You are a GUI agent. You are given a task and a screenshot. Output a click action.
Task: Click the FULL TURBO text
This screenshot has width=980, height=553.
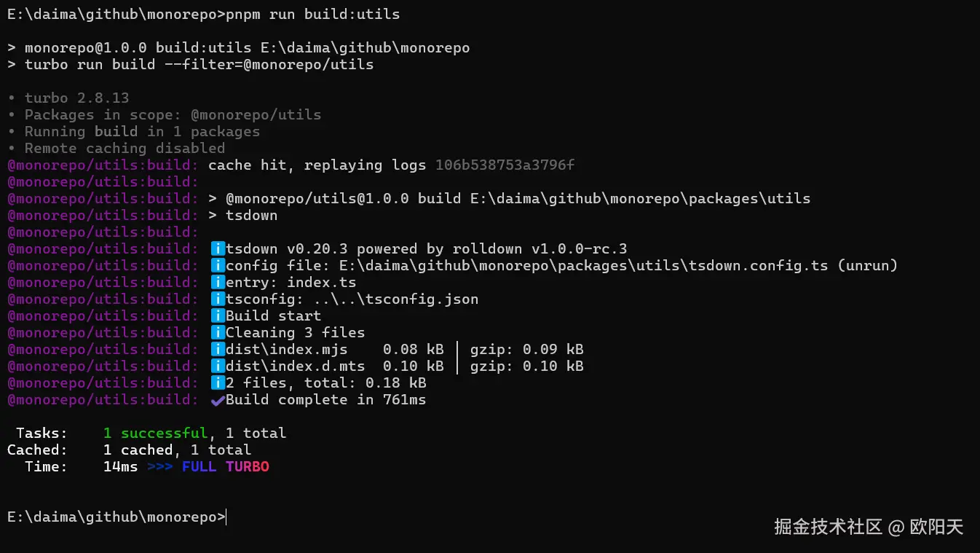point(225,467)
